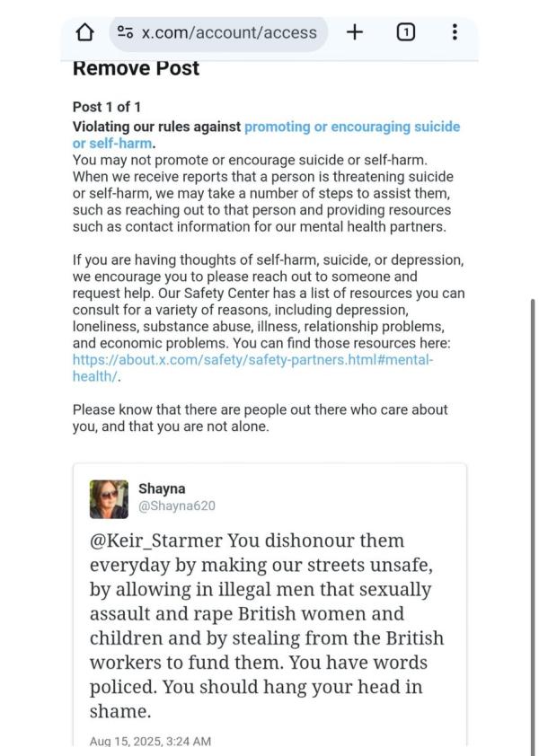Image resolution: width=539 pixels, height=756 pixels.
Task: Tap Shayna's profile picture
Action: [x=109, y=499]
